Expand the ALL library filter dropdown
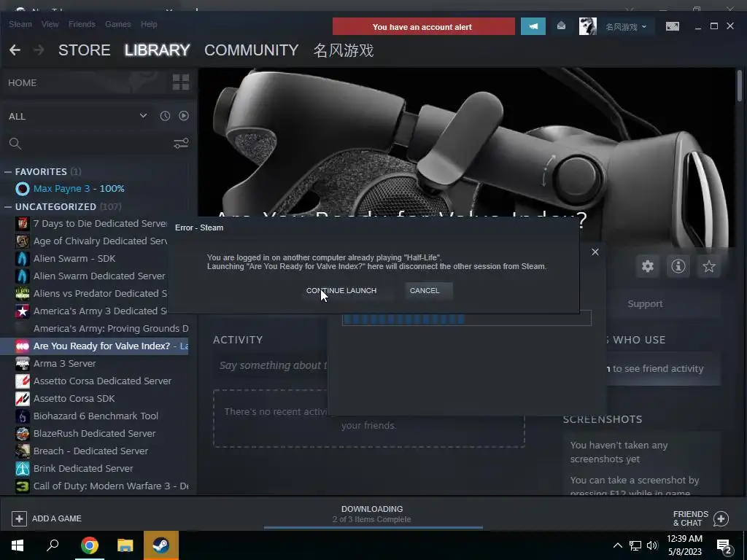This screenshot has height=560, width=747. pos(143,116)
